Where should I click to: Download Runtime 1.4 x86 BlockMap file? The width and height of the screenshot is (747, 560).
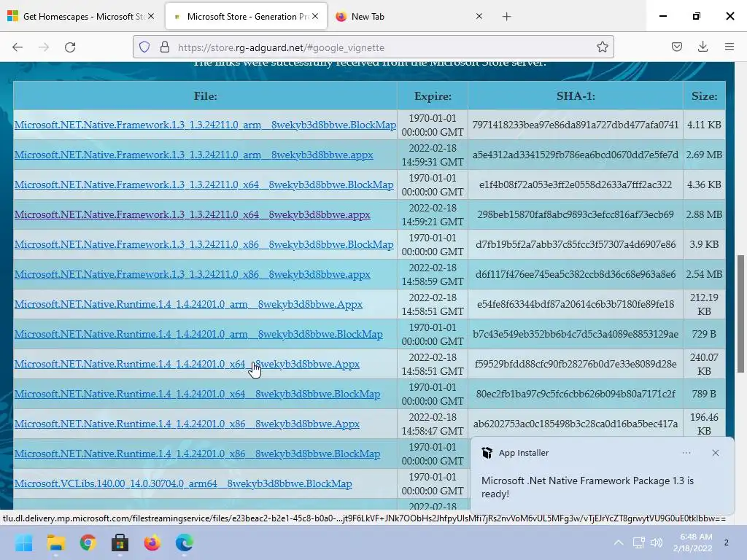(197, 454)
